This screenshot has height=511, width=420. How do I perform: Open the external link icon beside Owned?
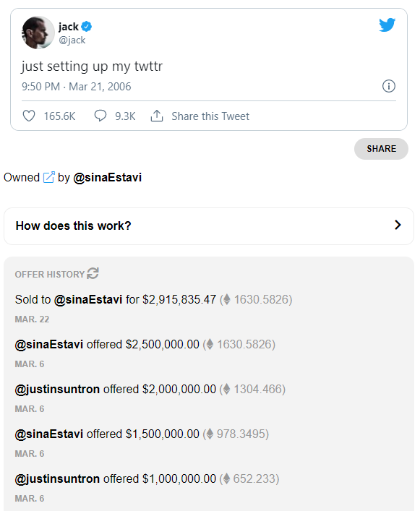coord(49,177)
